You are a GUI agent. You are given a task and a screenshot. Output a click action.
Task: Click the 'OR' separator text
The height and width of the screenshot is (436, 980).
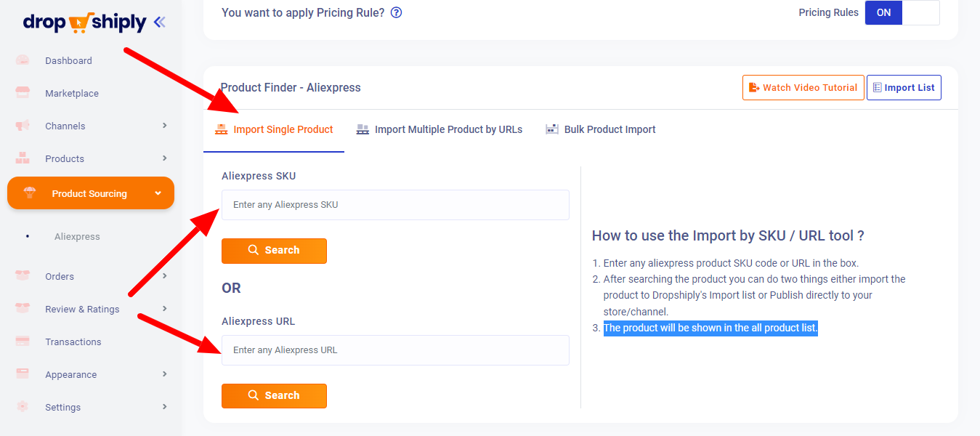[x=231, y=288]
